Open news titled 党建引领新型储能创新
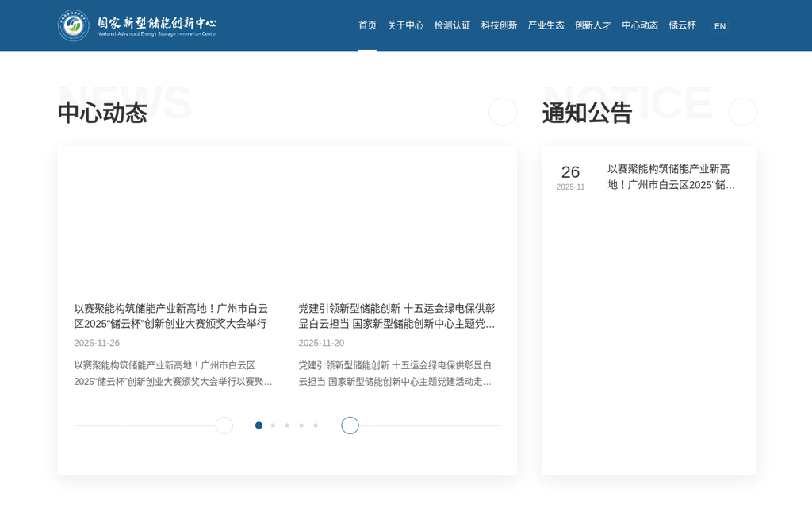 click(396, 316)
